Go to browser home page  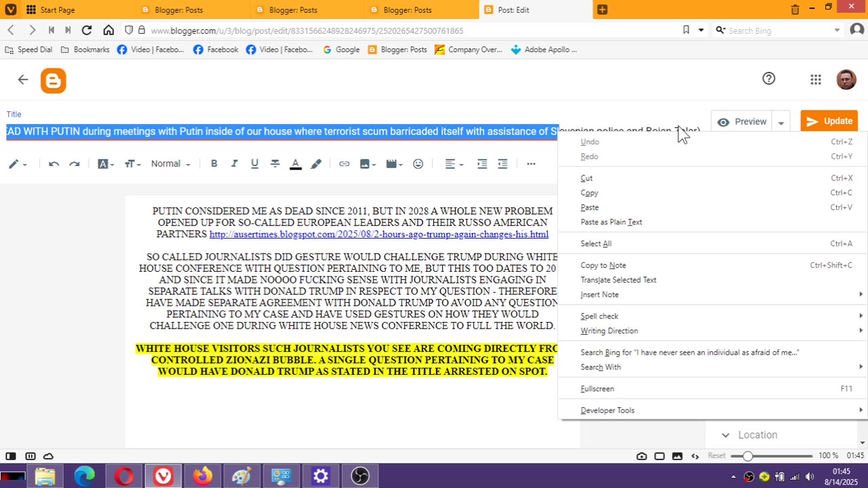(x=108, y=30)
